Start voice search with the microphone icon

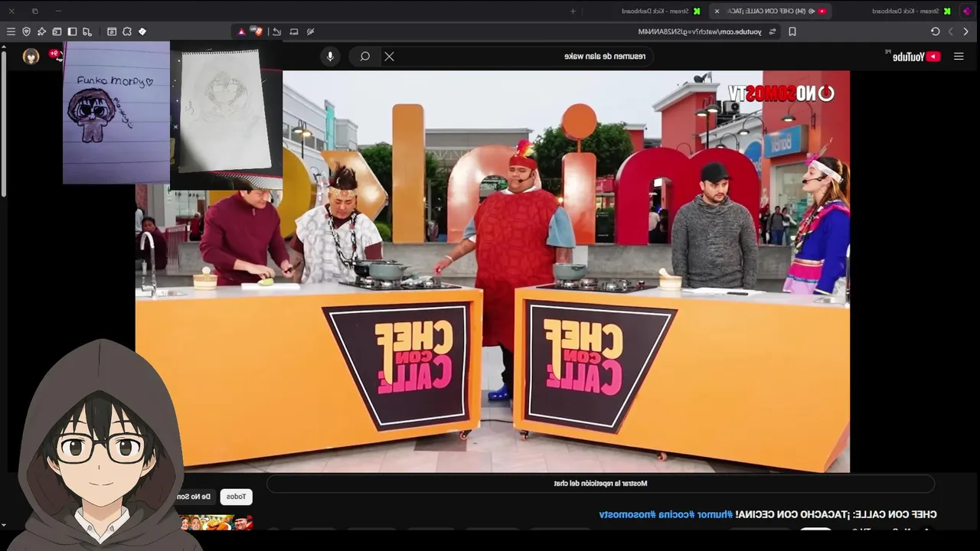[330, 56]
